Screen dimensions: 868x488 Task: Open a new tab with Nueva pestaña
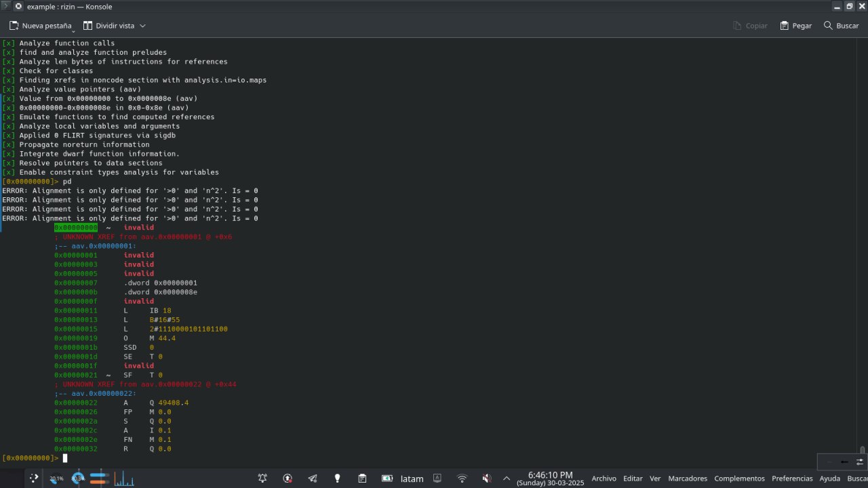point(40,26)
